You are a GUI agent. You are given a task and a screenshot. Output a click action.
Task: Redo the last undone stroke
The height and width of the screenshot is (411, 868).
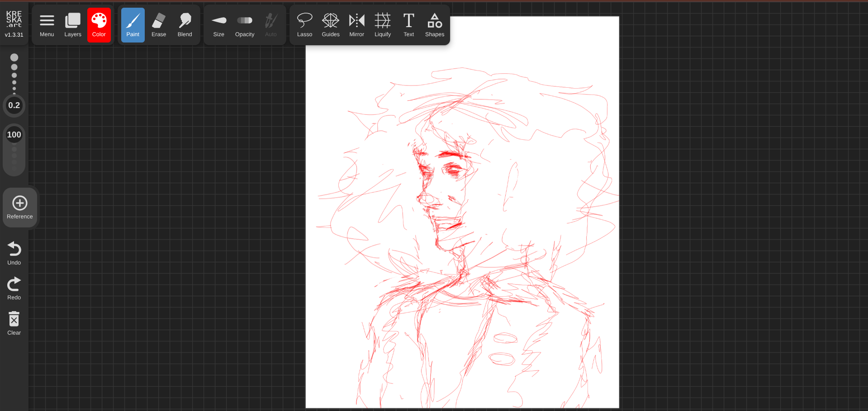pos(14,288)
